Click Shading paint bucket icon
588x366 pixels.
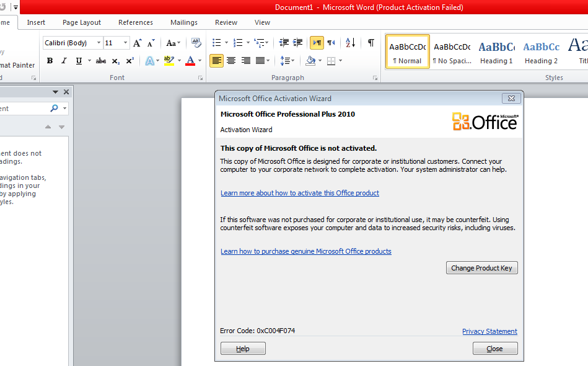(310, 61)
